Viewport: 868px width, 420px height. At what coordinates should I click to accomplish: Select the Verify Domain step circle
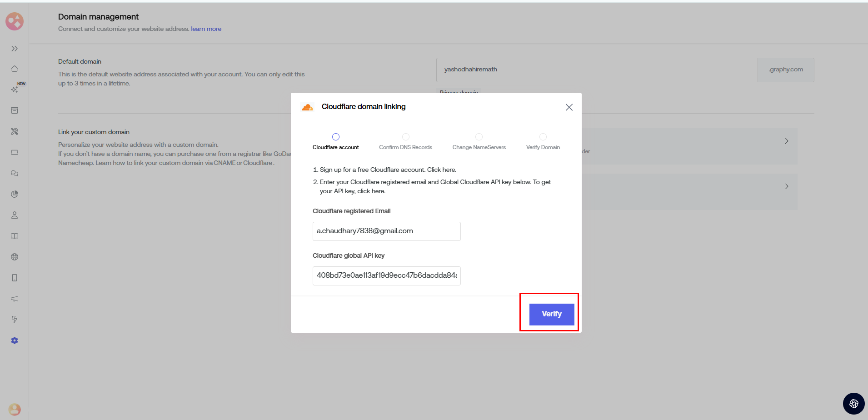click(543, 137)
